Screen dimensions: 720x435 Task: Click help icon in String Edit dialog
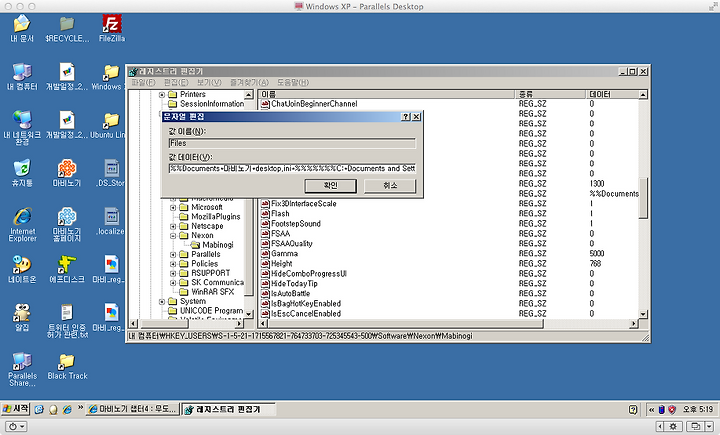(x=405, y=117)
